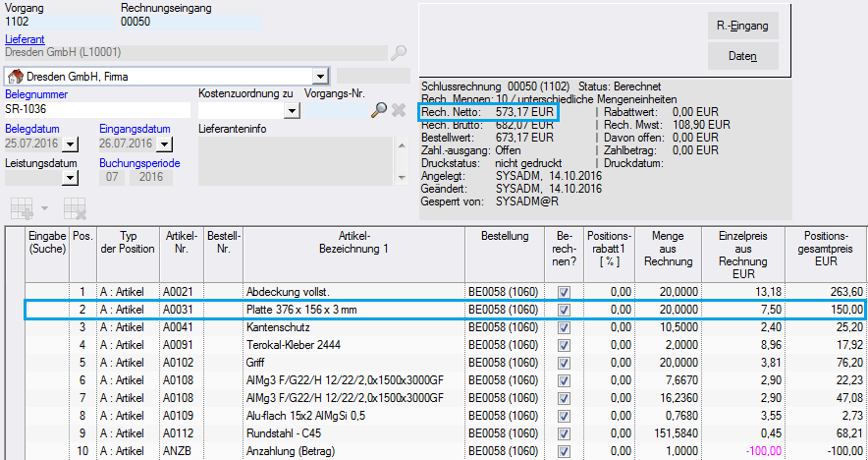Screen dimensions: 868x460
Task: Toggle Berechnen checkbox for Kantenschutz row
Action: (x=564, y=326)
